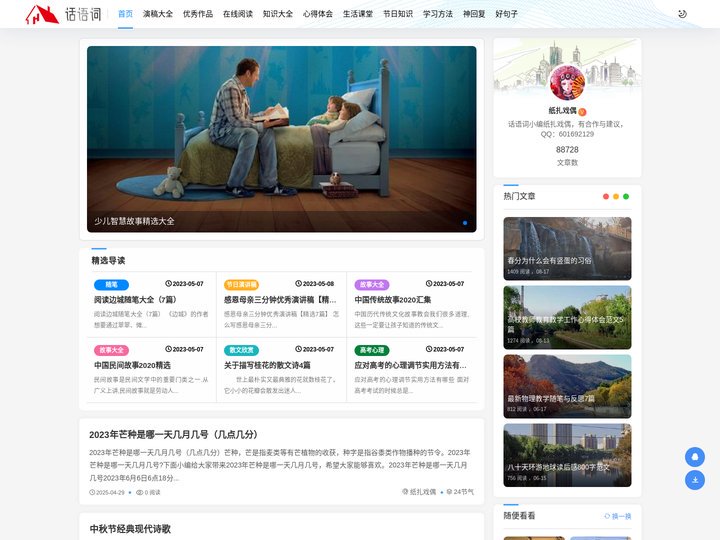Click the orange 节日演讲稿 tag

pyautogui.click(x=242, y=285)
